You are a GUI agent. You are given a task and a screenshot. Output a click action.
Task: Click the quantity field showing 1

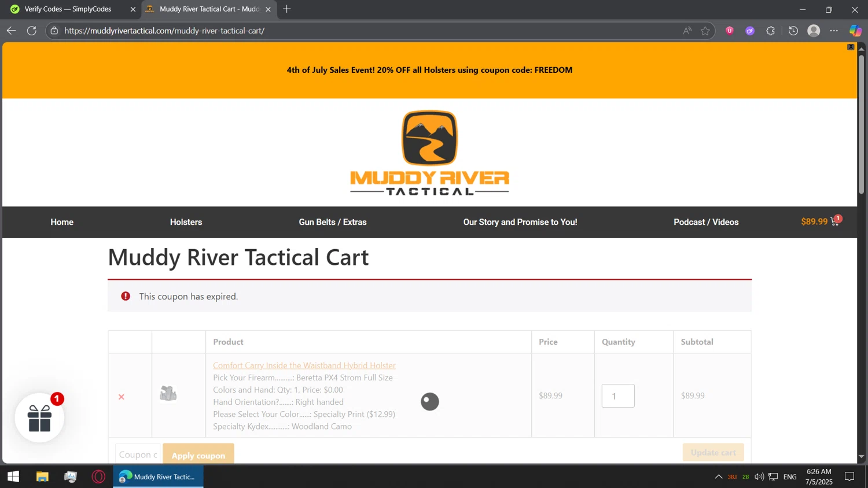click(618, 396)
